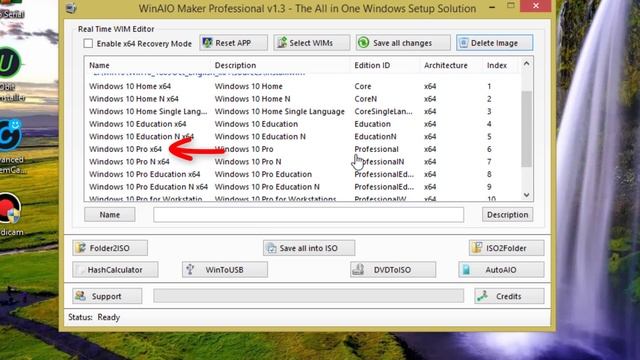This screenshot has height=360, width=640.
Task: Click the WinToUSB USB icon
Action: click(190, 269)
